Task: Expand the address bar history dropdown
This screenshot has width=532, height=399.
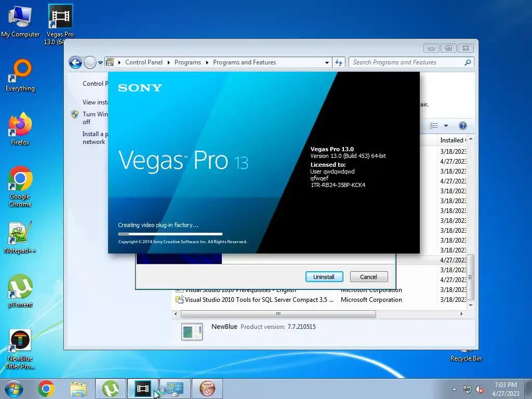Action: (327, 62)
